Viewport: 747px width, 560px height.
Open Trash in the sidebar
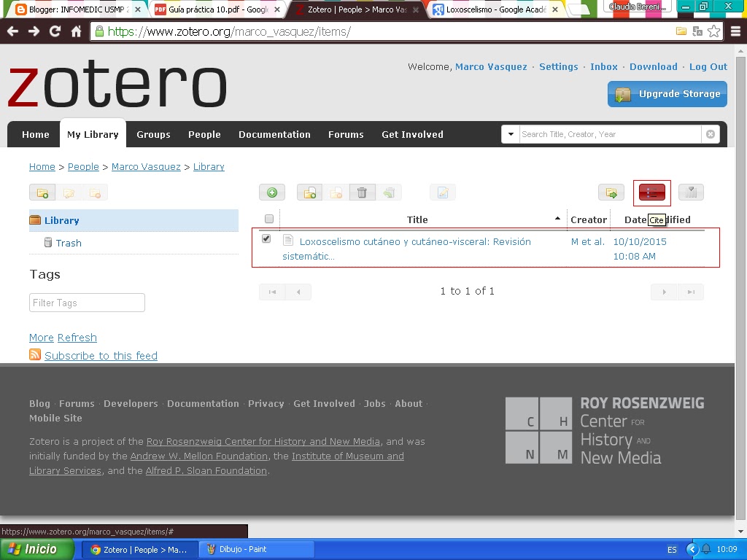tap(69, 243)
